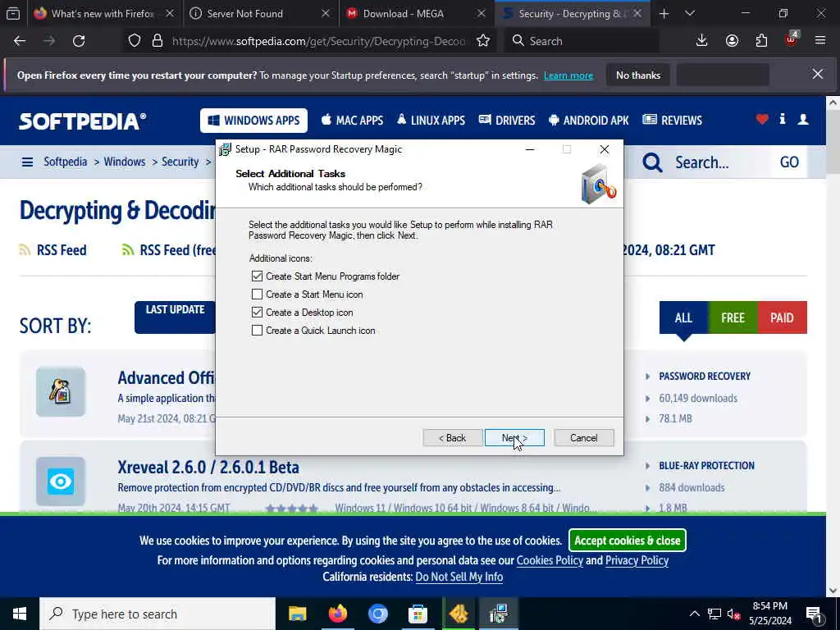Filter listing by FREE

click(733, 317)
